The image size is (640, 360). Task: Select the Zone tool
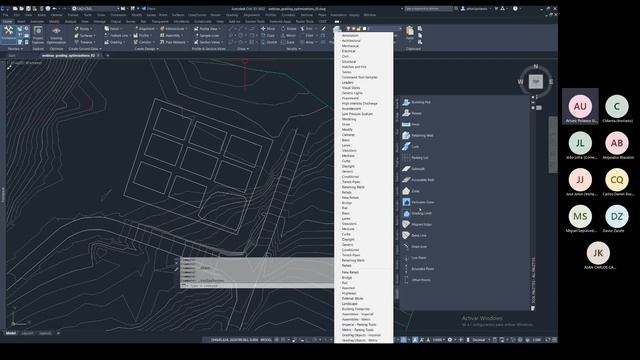click(x=411, y=191)
